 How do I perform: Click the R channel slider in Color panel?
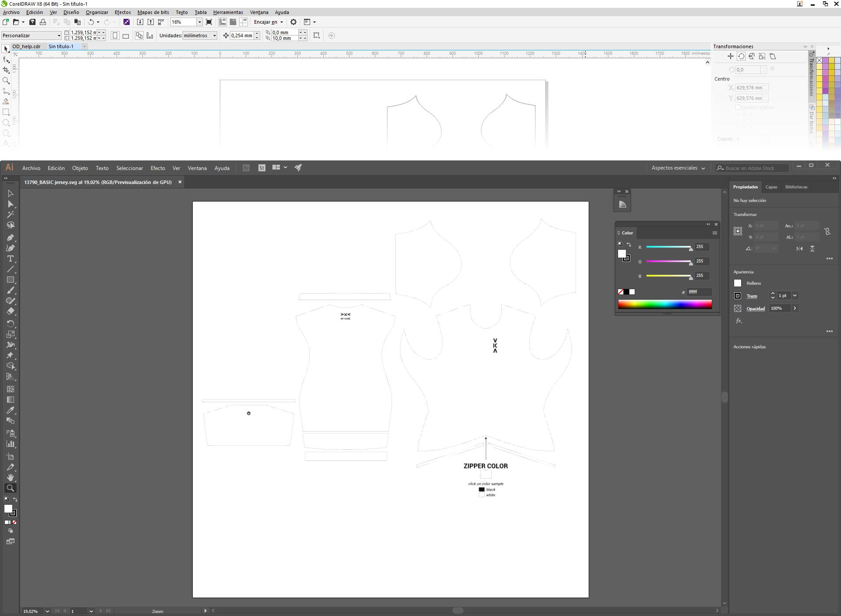(x=668, y=247)
